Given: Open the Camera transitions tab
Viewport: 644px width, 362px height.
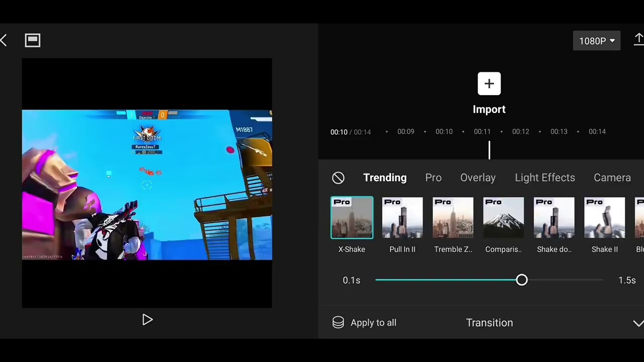Looking at the screenshot, I should click(x=612, y=177).
